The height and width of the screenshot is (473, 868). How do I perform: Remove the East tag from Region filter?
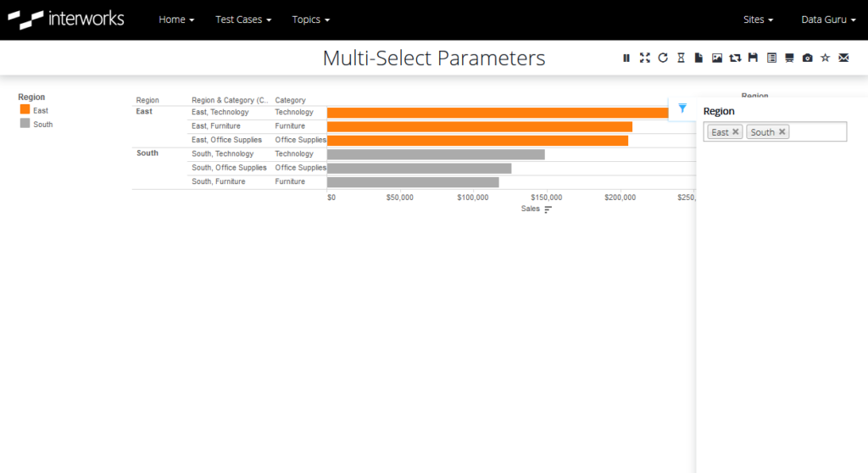[x=736, y=132]
